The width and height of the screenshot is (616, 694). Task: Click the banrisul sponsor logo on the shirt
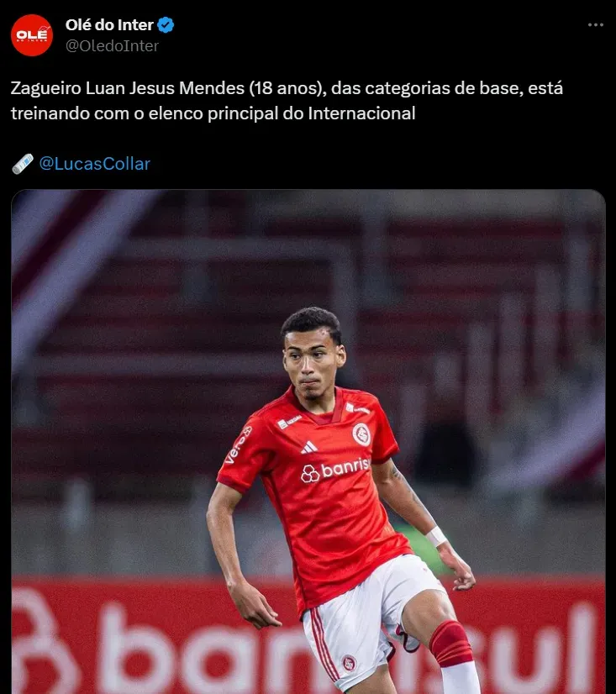(x=334, y=471)
